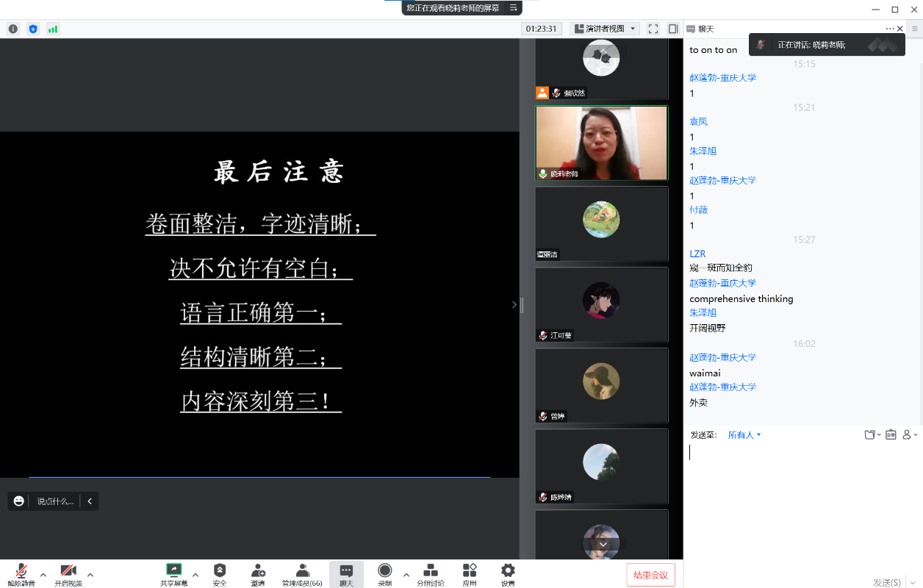Open Manage Members (管理成员) panel
This screenshot has width=923, height=588.
(302, 573)
